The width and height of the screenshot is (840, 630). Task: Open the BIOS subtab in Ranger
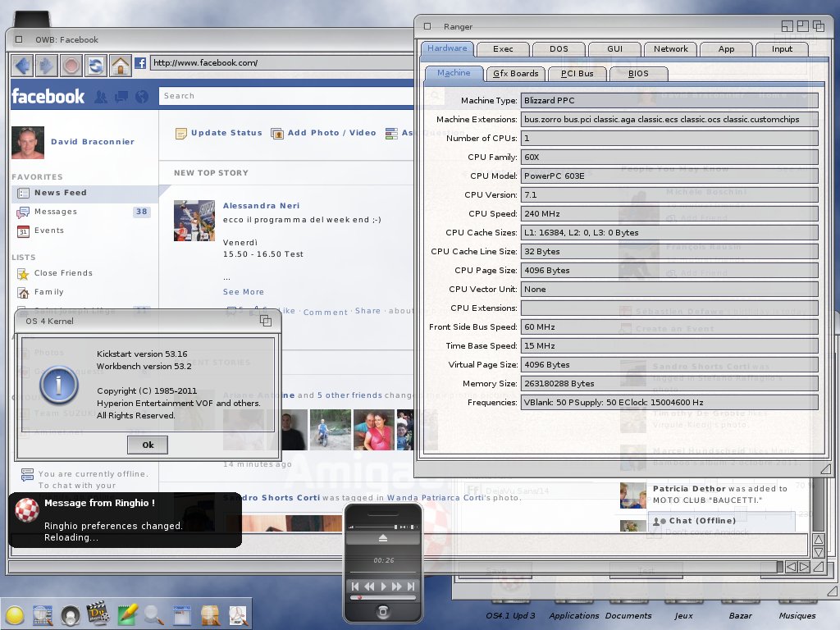[x=638, y=74]
